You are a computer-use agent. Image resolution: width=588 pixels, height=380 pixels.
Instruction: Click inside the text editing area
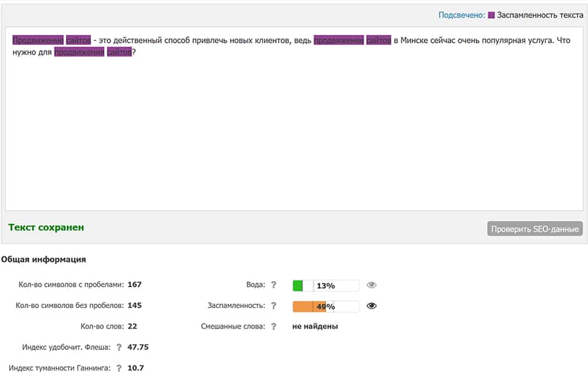pos(294,118)
